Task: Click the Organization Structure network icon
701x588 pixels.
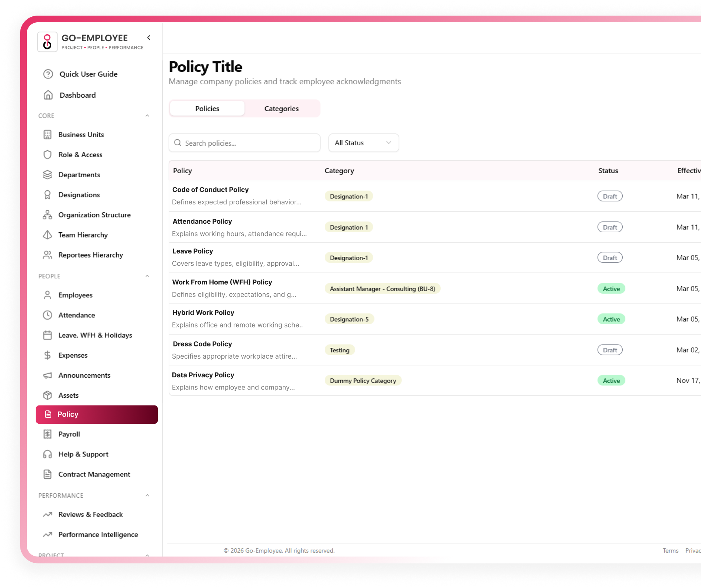Action: [48, 215]
